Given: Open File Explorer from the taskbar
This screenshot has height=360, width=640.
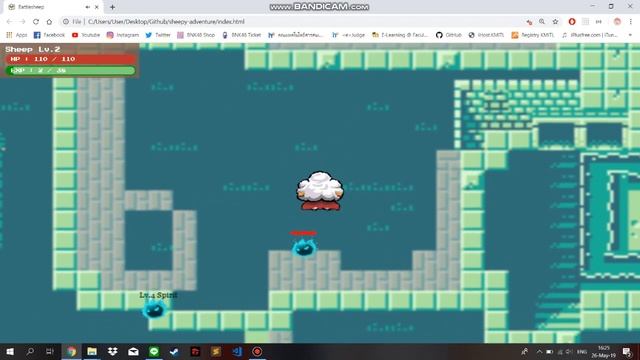Looking at the screenshot, I should pyautogui.click(x=92, y=351).
